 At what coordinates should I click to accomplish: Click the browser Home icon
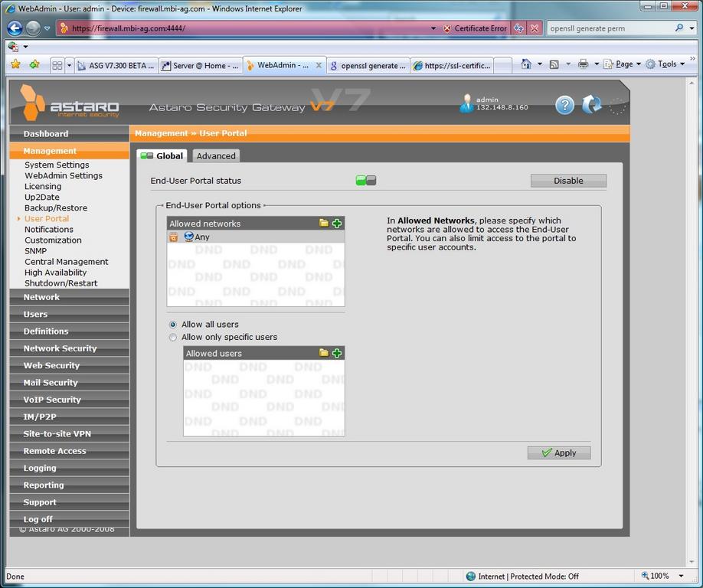coord(526,64)
